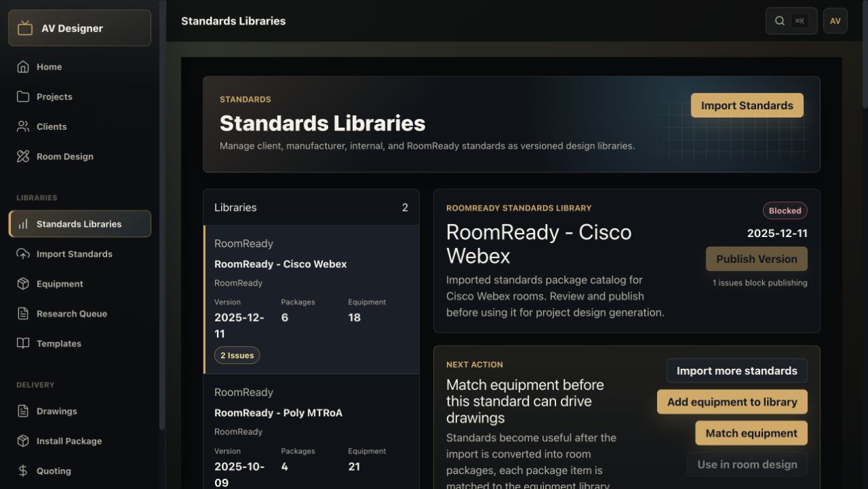The height and width of the screenshot is (489, 868).
Task: Click the Home house icon
Action: 23,67
